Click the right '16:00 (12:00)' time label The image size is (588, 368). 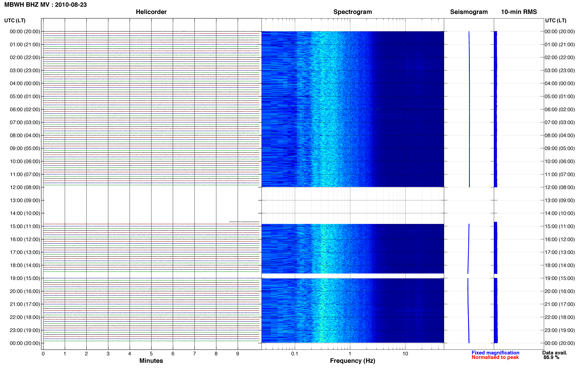[560, 239]
